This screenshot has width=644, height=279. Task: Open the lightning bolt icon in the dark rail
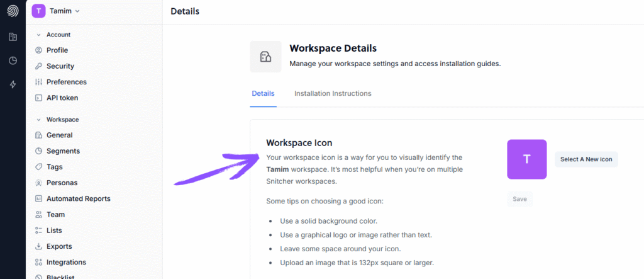pos(13,85)
